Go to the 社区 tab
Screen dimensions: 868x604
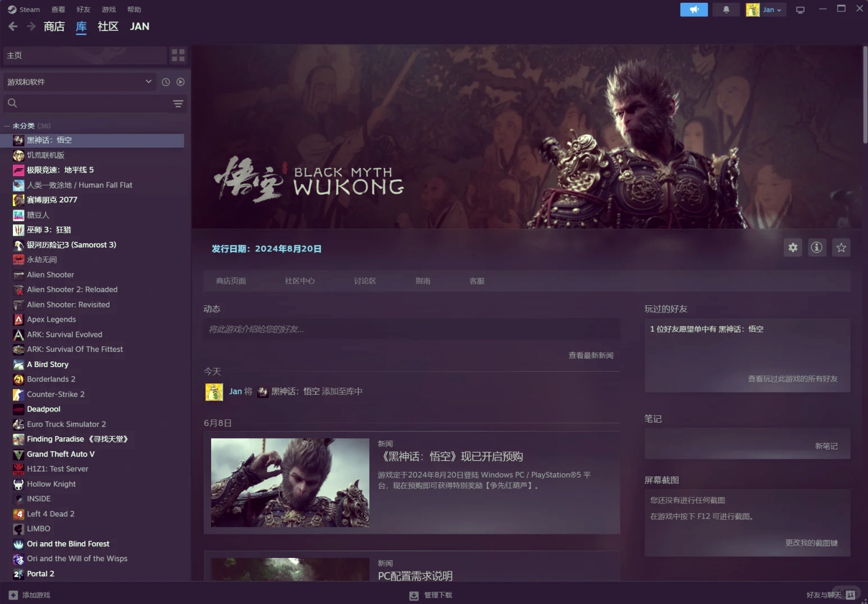click(108, 26)
